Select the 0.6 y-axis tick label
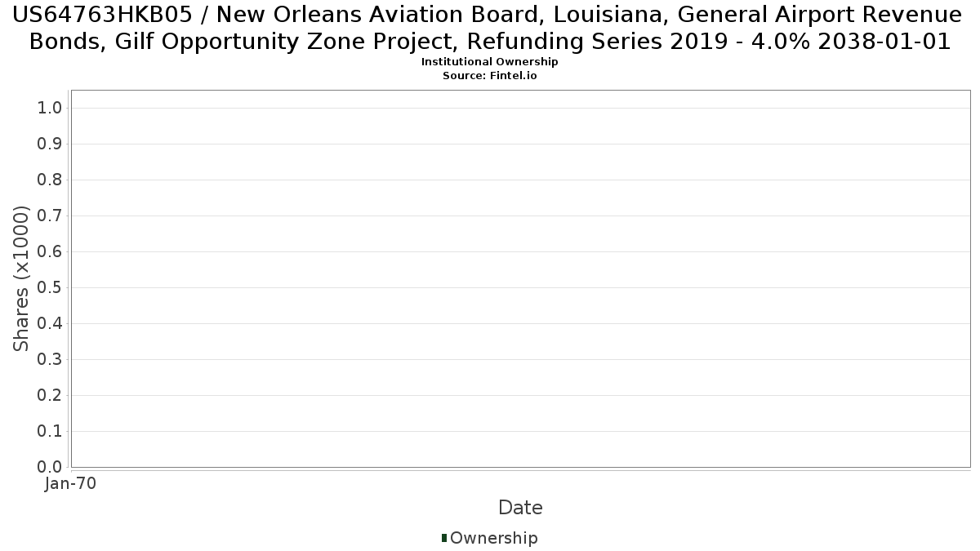 50,252
